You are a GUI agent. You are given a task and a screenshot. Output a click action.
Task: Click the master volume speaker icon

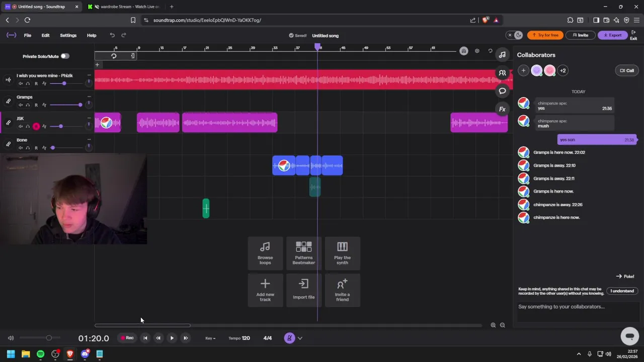[11, 338]
